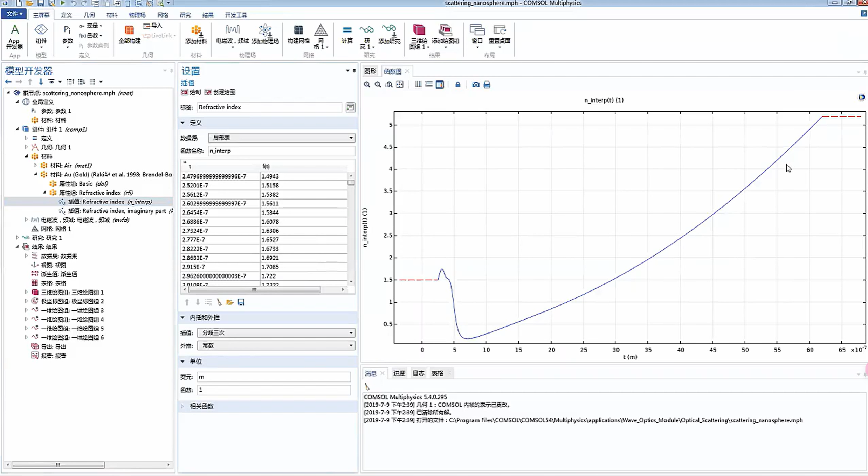868x476 pixels.
Task: Toggle the legend display in the graph toolbar
Action: click(x=440, y=85)
